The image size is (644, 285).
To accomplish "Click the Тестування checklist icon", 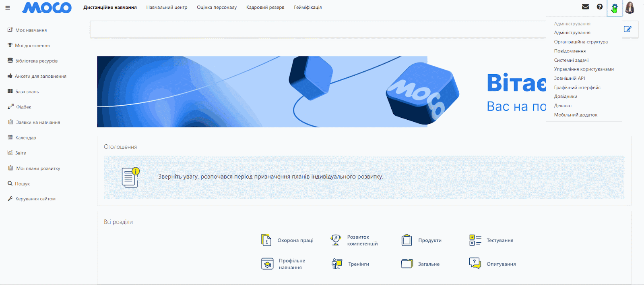I will click(x=475, y=240).
